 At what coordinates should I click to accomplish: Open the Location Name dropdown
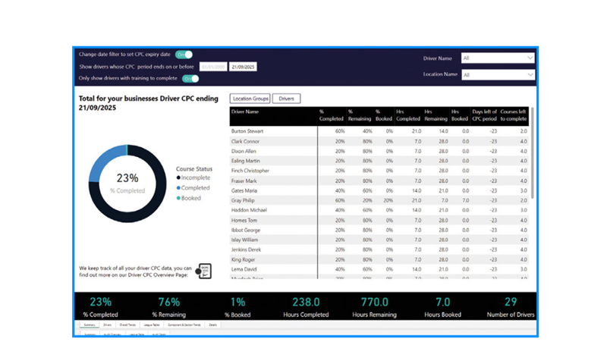pos(498,74)
